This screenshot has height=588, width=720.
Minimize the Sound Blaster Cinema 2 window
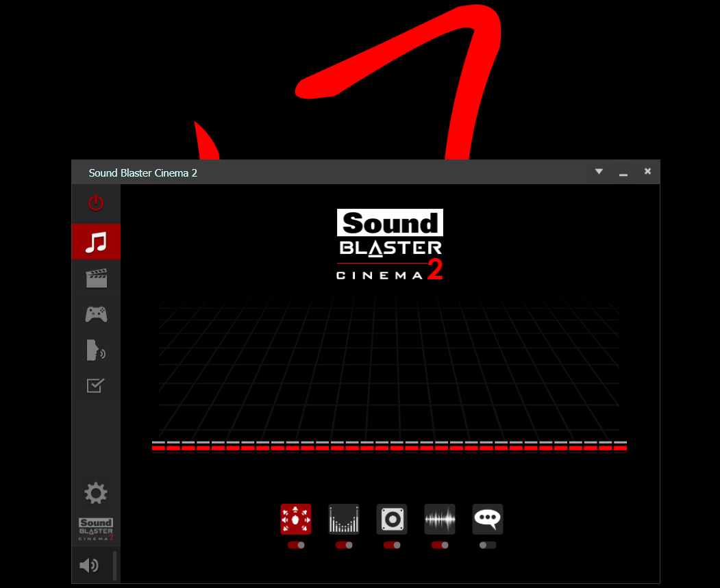point(623,173)
